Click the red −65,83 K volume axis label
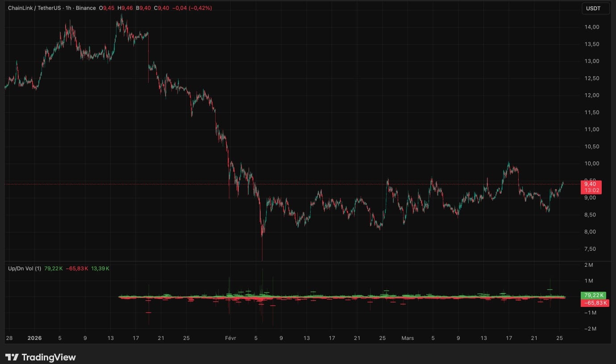This screenshot has width=616, height=364. [x=594, y=303]
